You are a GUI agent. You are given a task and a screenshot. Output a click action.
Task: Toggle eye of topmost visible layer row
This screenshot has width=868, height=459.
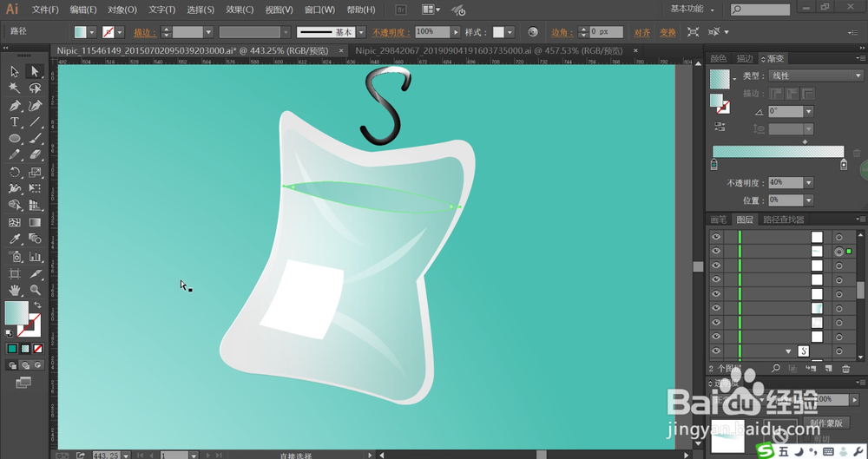point(716,236)
